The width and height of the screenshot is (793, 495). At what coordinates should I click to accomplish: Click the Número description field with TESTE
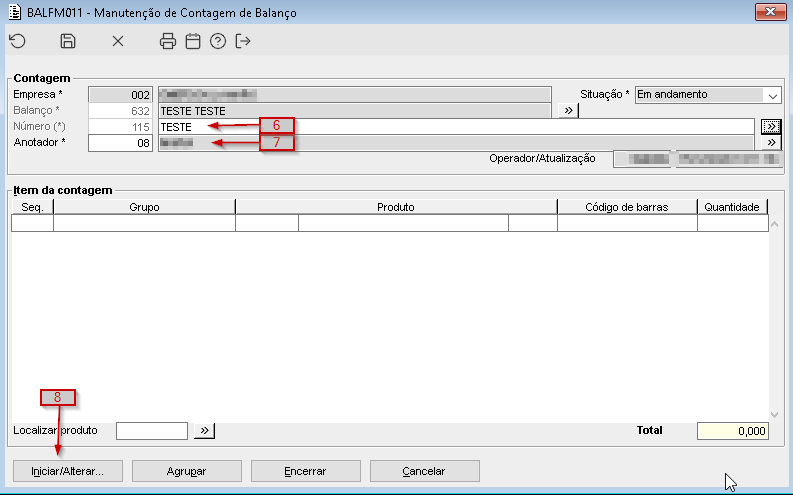[x=456, y=127]
